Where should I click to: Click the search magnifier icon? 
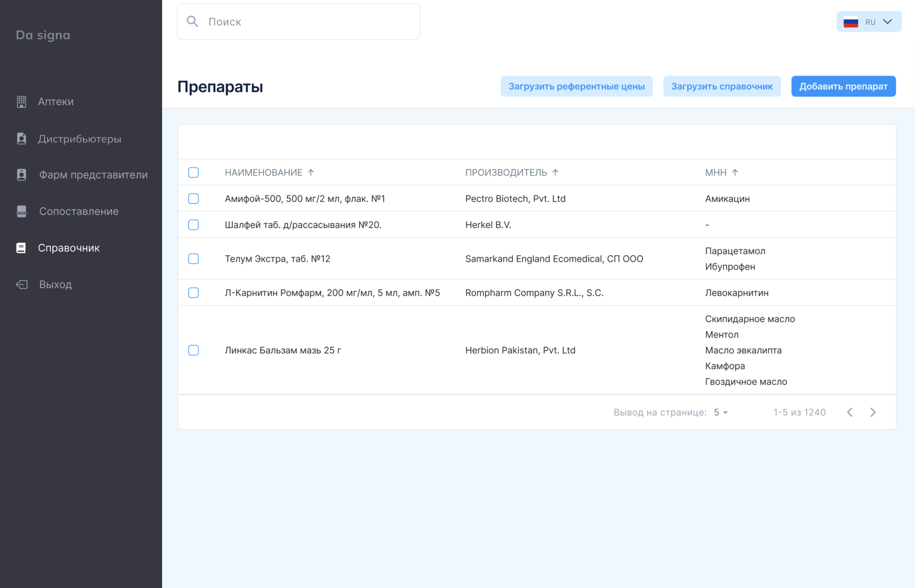pyautogui.click(x=192, y=21)
